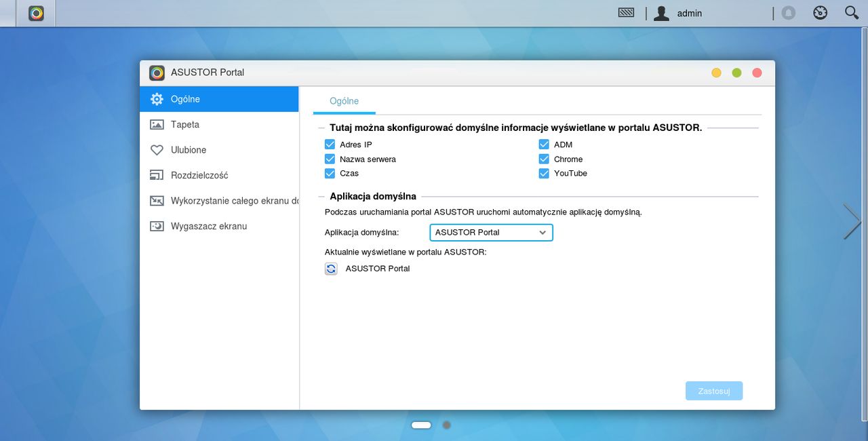868x441 pixels.
Task: Select the first desktop page indicator
Action: point(421,425)
